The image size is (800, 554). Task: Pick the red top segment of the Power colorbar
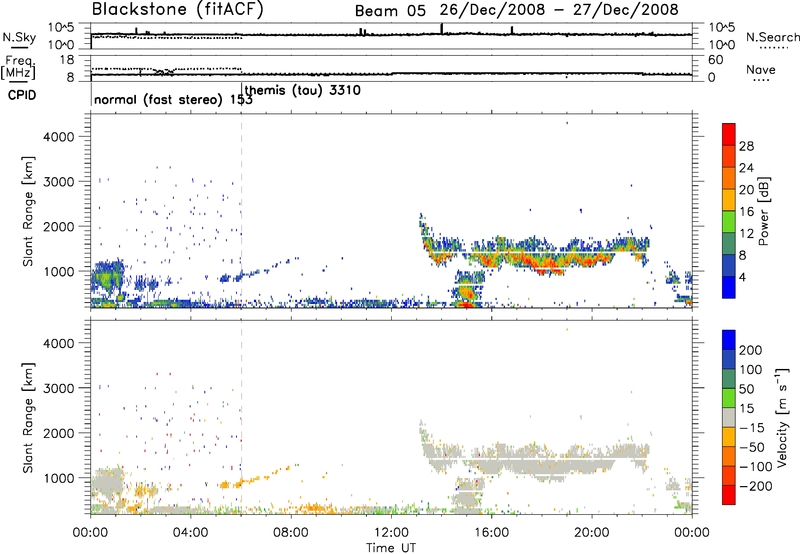(729, 134)
